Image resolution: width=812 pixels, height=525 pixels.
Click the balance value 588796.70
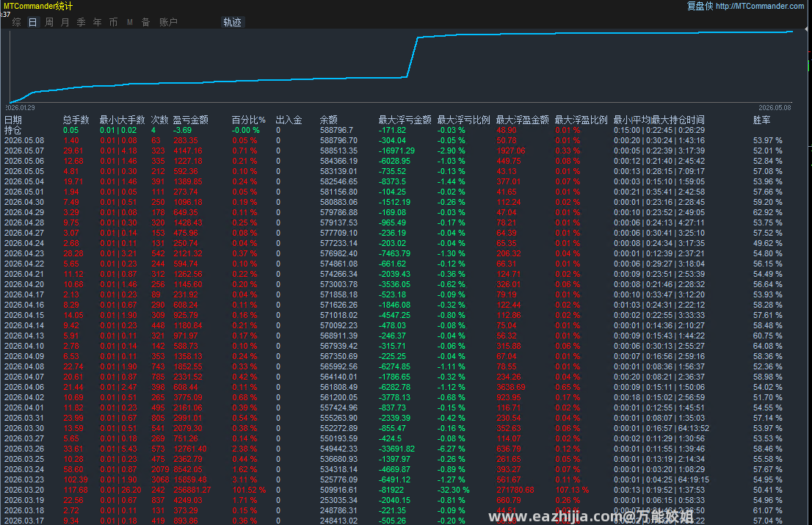338,140
